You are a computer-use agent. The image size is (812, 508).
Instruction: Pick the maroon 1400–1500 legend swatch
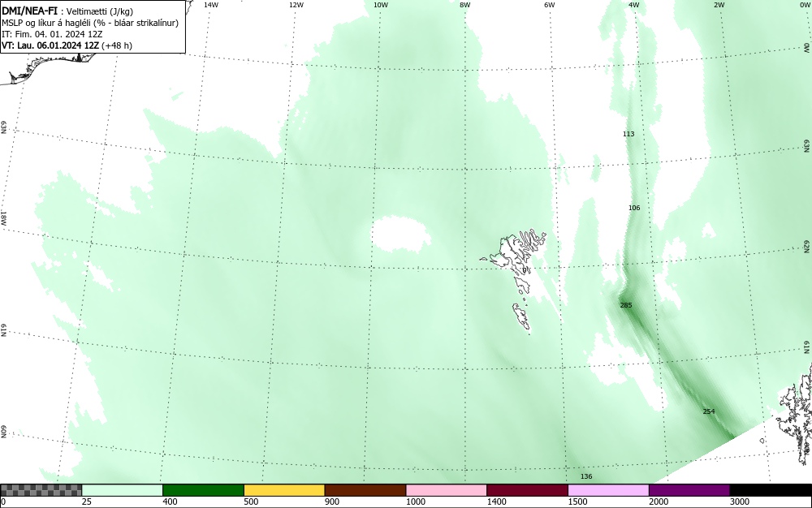(x=527, y=490)
